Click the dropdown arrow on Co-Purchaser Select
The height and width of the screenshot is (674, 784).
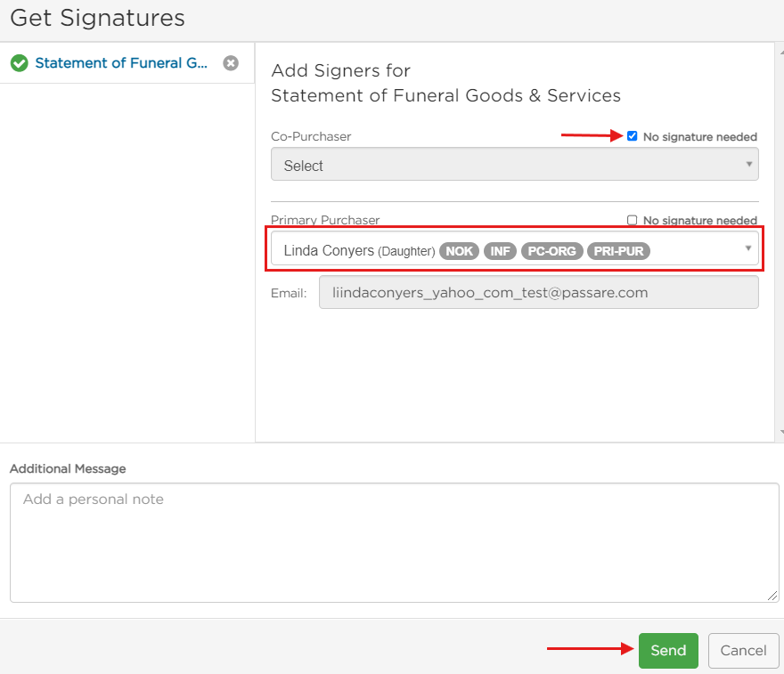pos(748,164)
